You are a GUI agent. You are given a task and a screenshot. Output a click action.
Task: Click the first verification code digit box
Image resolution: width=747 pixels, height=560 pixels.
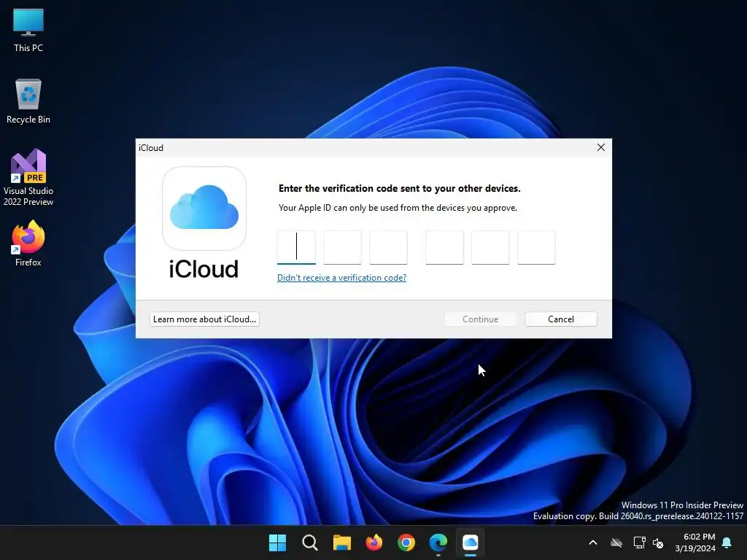click(296, 247)
